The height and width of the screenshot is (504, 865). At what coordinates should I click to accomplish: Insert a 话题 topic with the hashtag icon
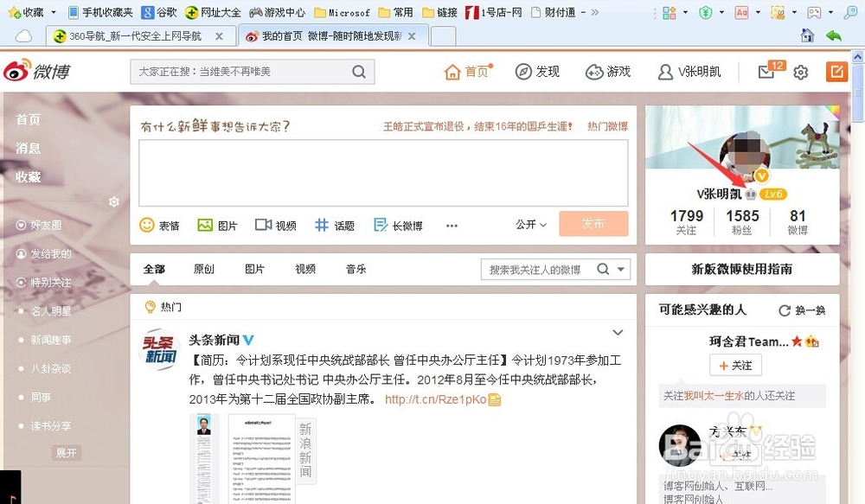[321, 225]
